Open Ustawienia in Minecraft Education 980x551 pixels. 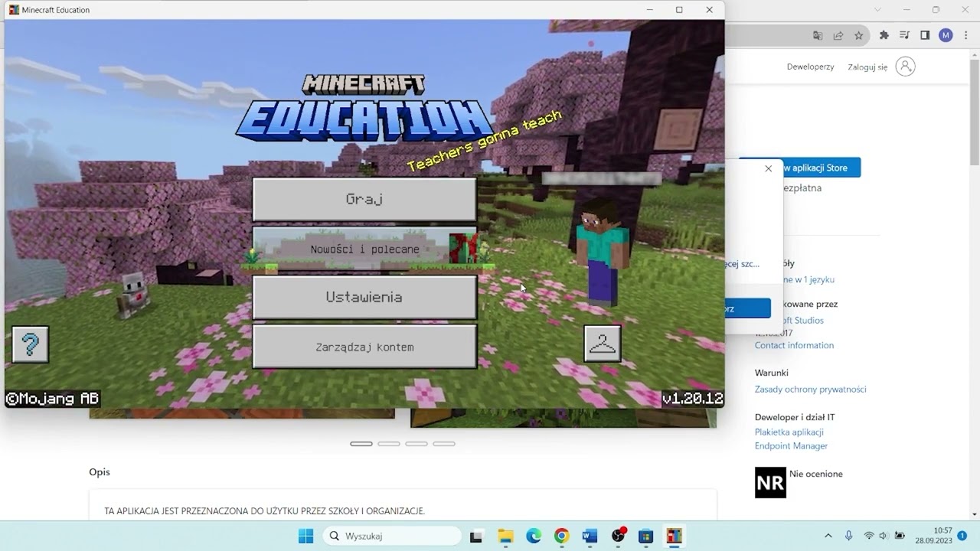pos(364,297)
